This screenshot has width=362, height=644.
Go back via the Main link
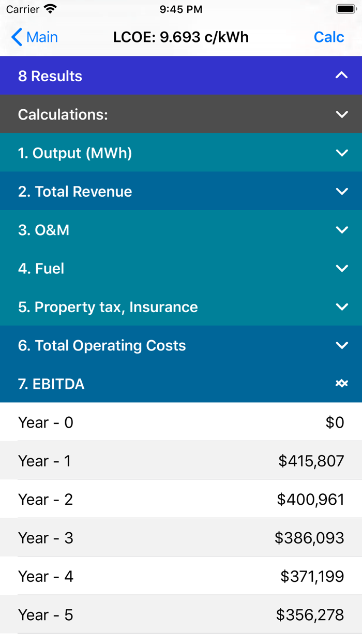[x=42, y=37]
